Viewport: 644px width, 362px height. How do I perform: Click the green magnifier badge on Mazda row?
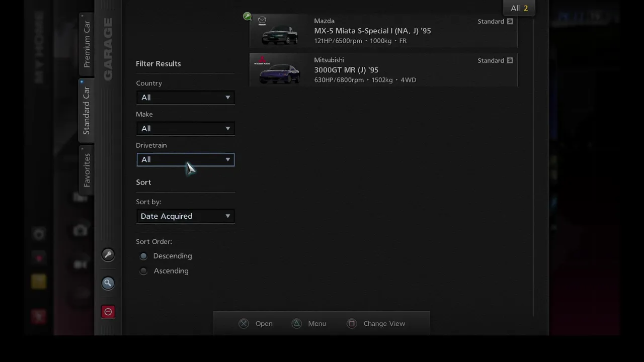(x=247, y=17)
